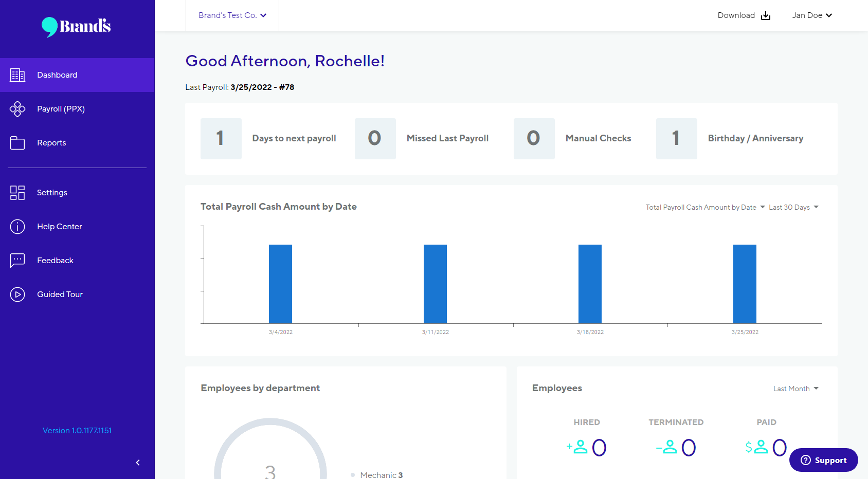Open Last Month dropdown in Employees
The width and height of the screenshot is (868, 479).
[795, 389]
